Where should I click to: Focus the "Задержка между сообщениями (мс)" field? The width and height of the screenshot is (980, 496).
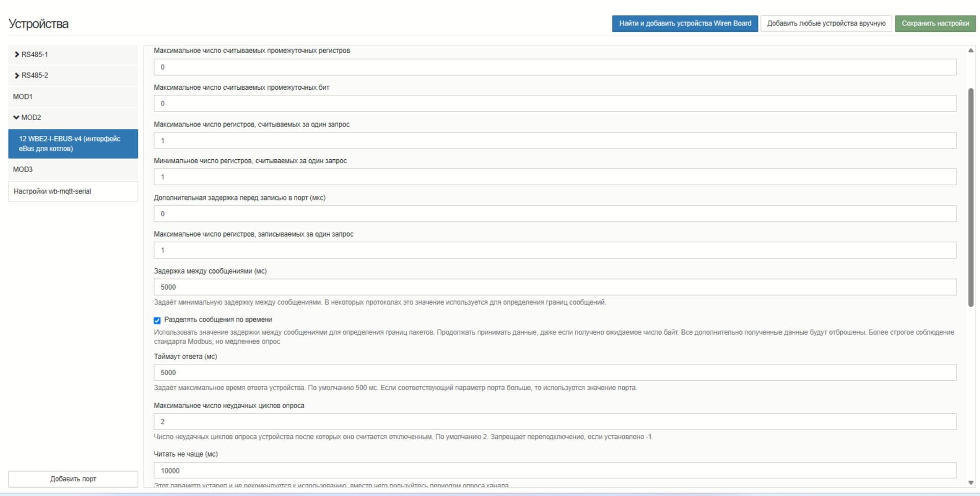(x=554, y=287)
